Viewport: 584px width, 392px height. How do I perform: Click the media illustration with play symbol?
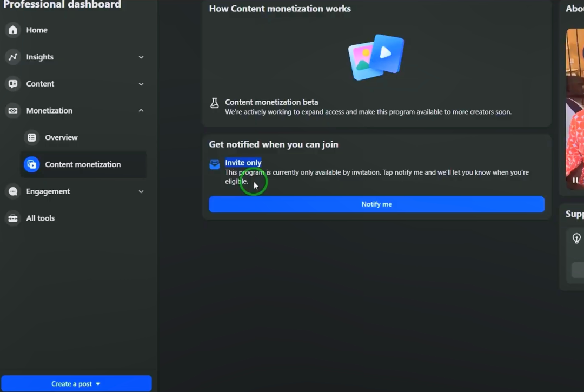click(376, 57)
